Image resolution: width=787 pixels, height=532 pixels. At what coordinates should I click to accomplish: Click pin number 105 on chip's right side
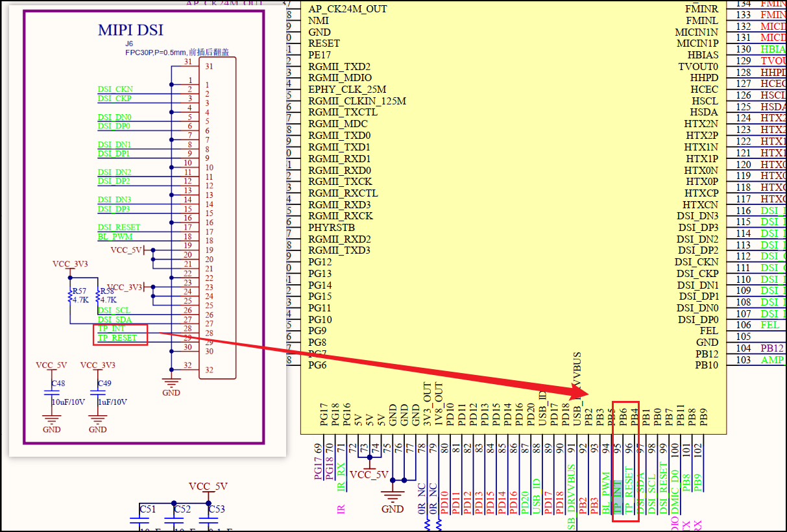click(744, 337)
